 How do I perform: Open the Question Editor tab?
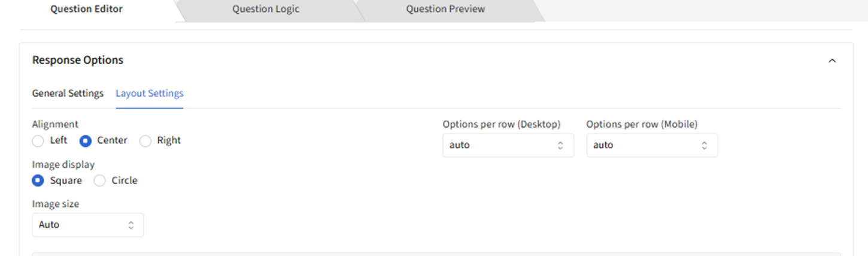[86, 9]
